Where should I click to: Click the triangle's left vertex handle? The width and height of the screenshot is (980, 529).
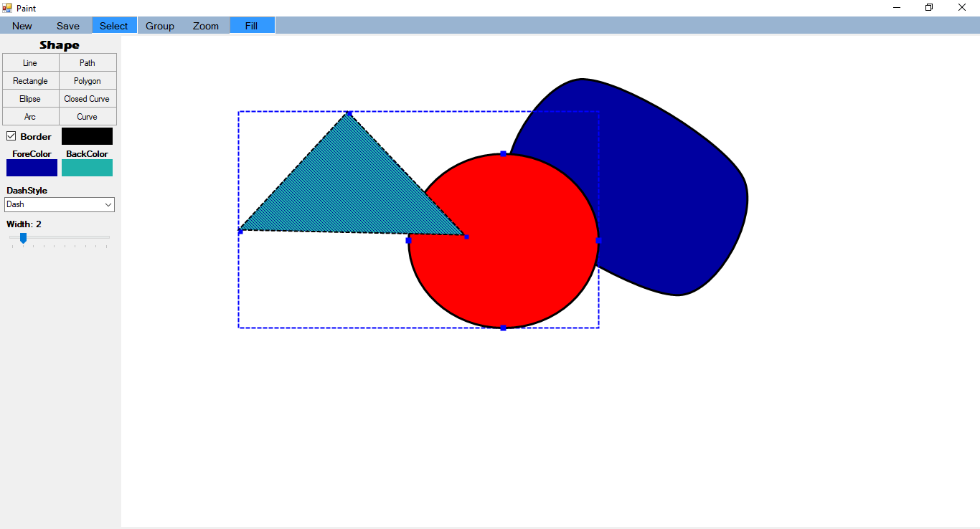(x=240, y=231)
